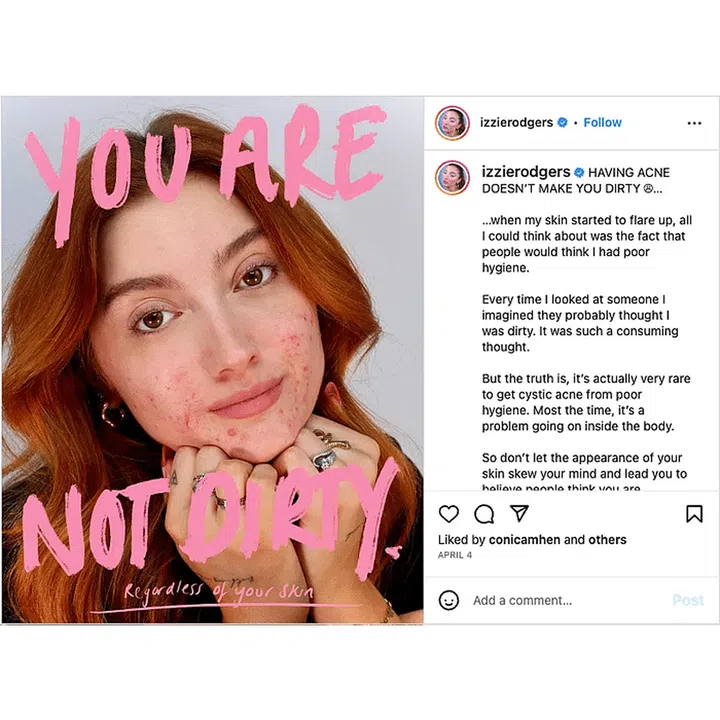
Task: Click the APRIL 4 post date
Action: click(455, 555)
